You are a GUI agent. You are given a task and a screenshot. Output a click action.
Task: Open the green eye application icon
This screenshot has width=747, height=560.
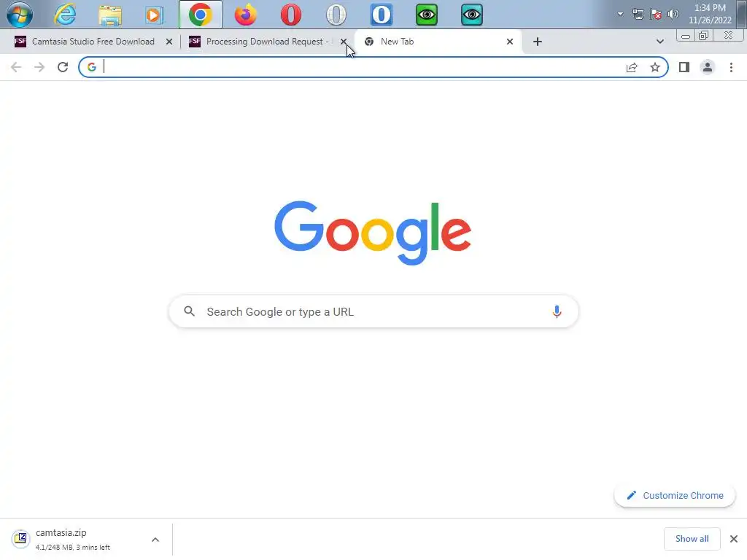coord(426,15)
